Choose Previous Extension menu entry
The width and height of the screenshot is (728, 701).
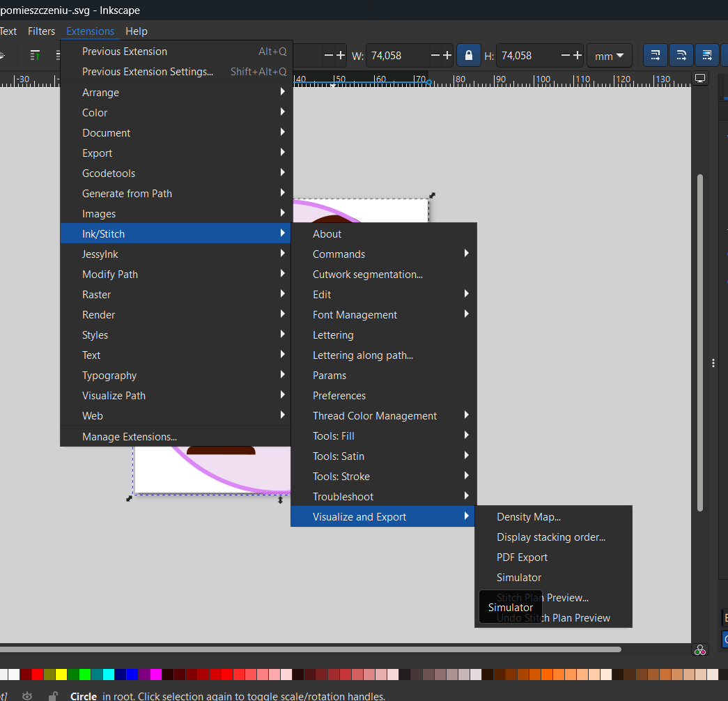pyautogui.click(x=176, y=52)
